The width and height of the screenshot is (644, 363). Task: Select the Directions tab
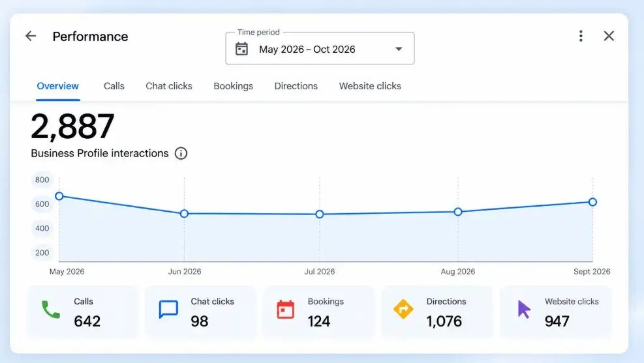[x=296, y=86]
